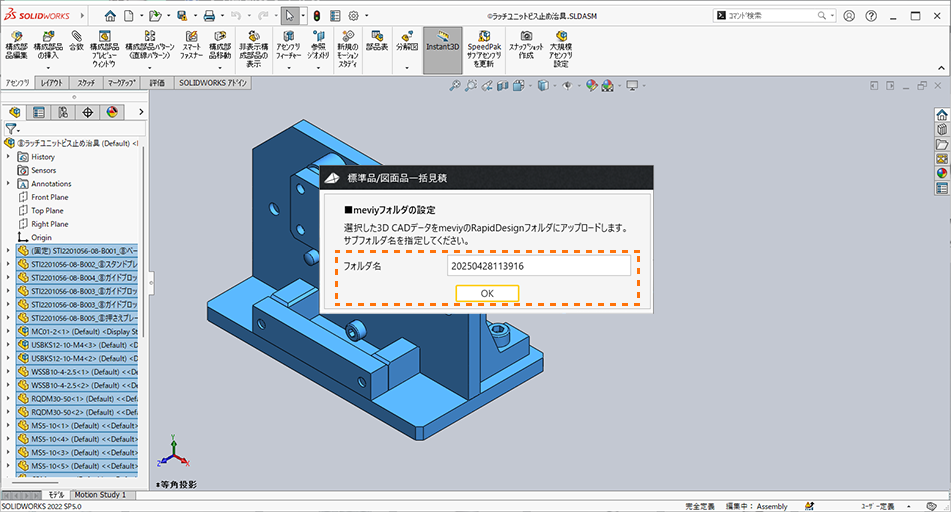This screenshot has width=951, height=512.
Task: Open DisplayManager color ball tab in left panel
Action: (112, 112)
